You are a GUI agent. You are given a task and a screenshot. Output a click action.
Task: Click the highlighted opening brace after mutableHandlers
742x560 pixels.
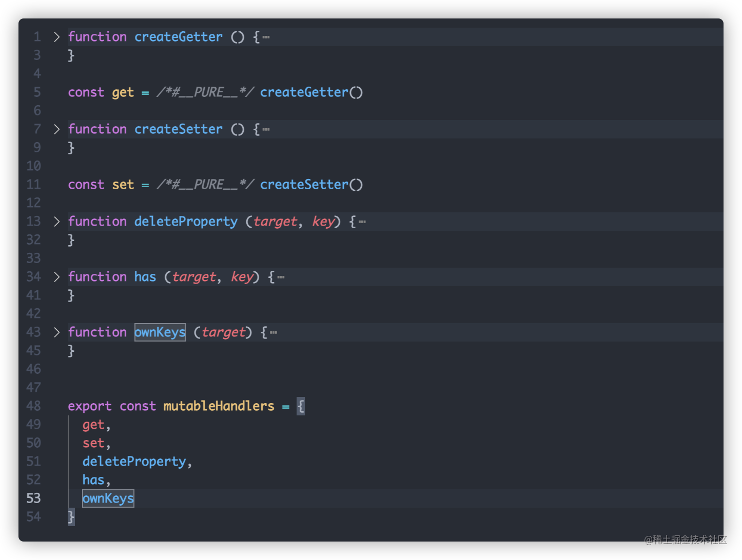tap(301, 406)
